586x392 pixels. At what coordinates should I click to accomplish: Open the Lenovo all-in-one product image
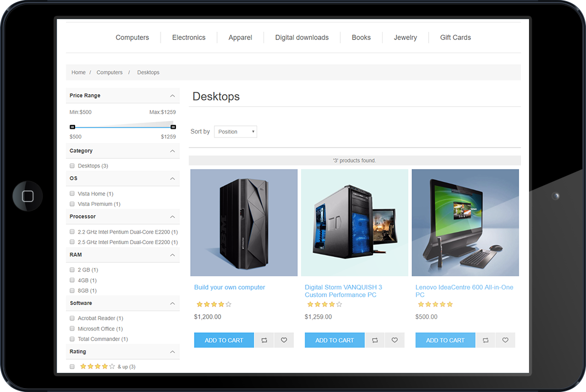pos(465,222)
